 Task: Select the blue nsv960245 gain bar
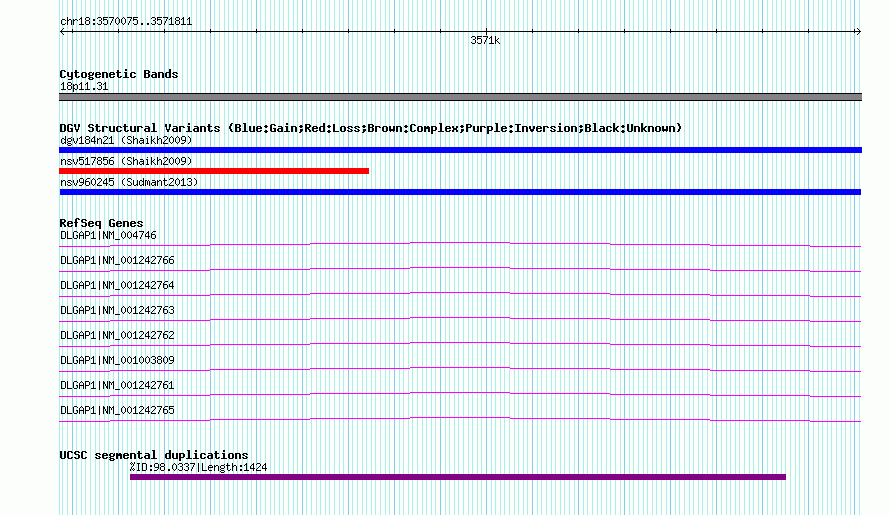click(460, 192)
